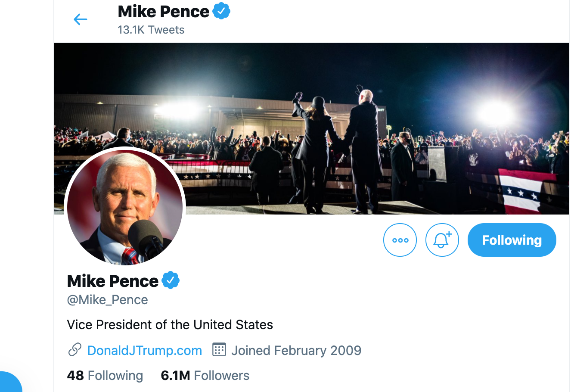Image resolution: width=571 pixels, height=392 pixels.
Task: Open the DonaldJTrump.com website link
Action: point(144,351)
